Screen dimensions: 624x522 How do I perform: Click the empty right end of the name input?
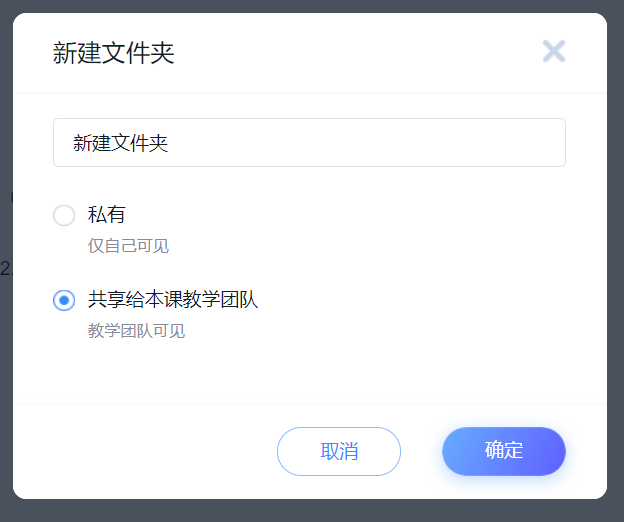(x=500, y=143)
